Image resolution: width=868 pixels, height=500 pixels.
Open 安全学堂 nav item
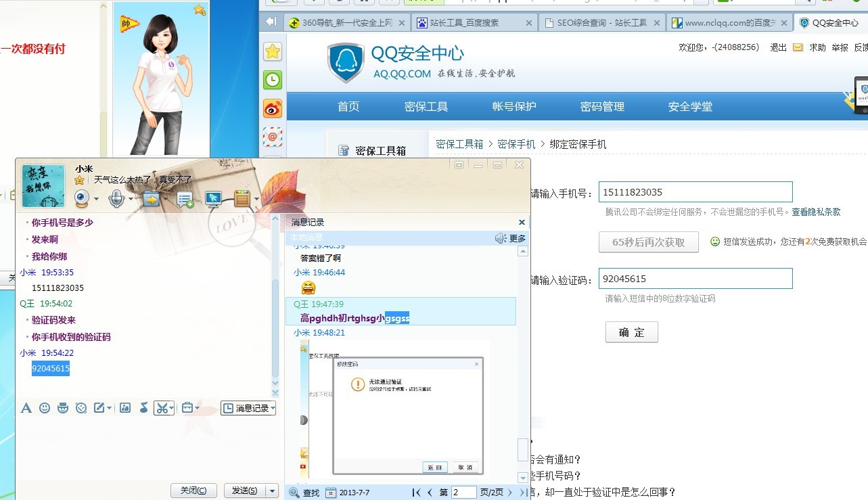(x=690, y=107)
